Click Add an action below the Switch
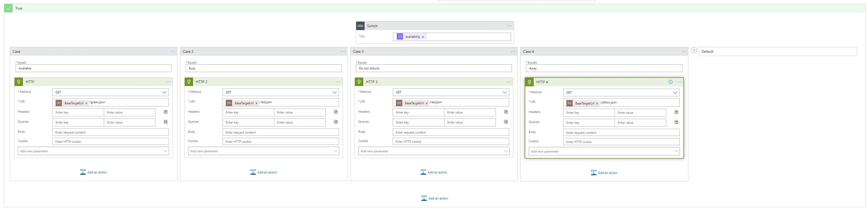 [435, 198]
